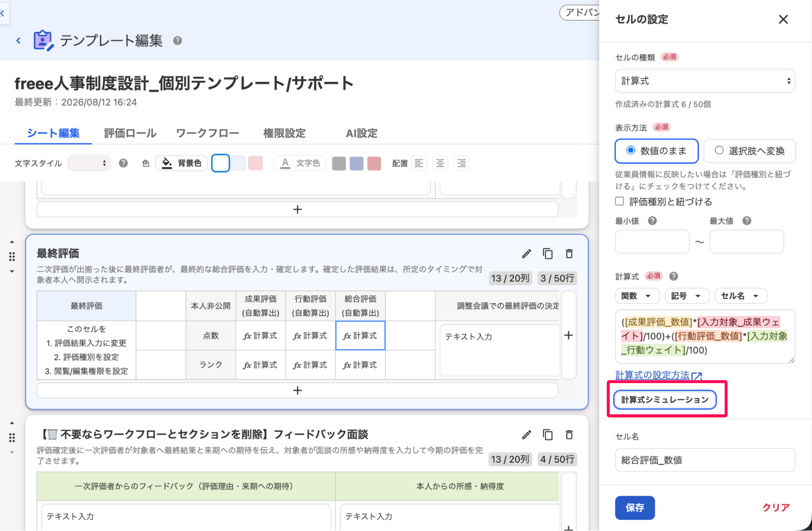
Task: Expand the セル名 dropdown
Action: (x=741, y=296)
